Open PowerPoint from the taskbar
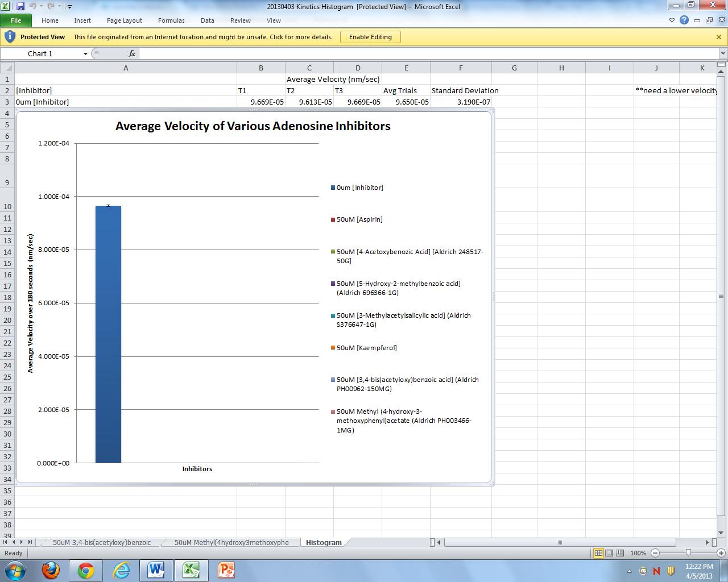This screenshot has width=728, height=582. pos(226,570)
